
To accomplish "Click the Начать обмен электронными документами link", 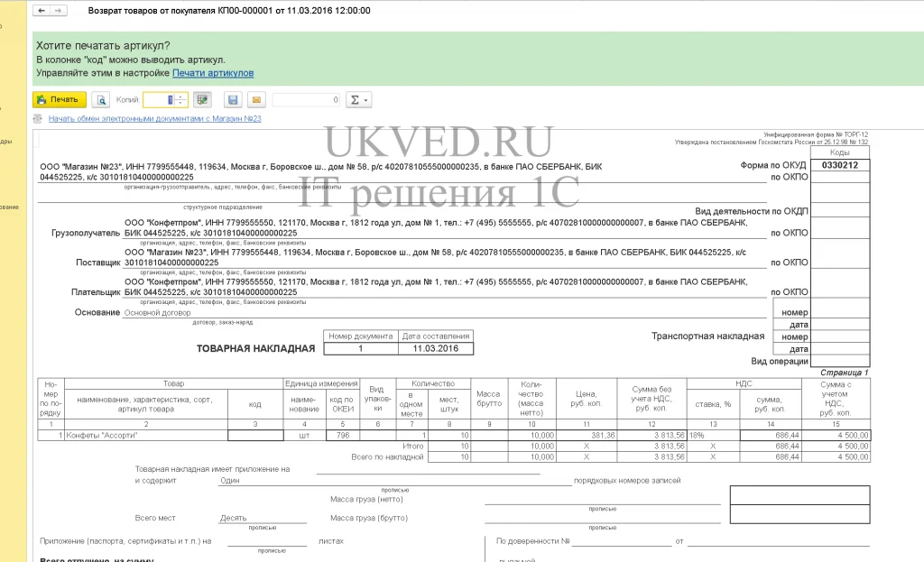I will [x=154, y=118].
